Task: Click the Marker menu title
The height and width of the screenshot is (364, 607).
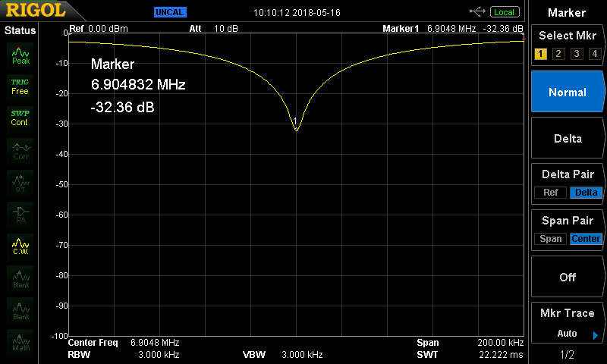Action: click(567, 13)
